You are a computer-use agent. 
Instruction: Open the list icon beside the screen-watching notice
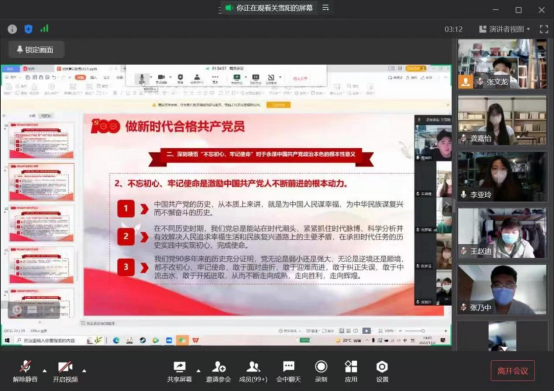(x=325, y=7)
